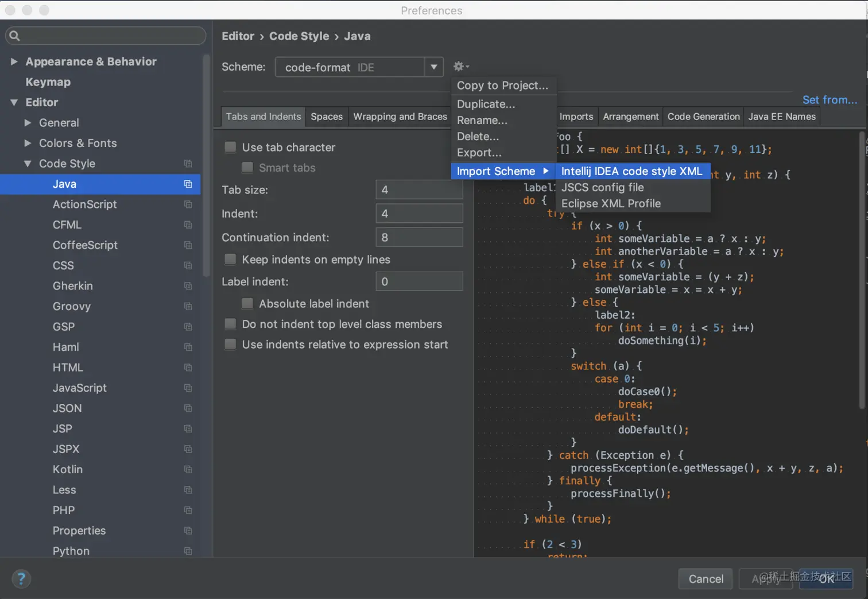
Task: Enable Do not indent top level class members
Action: [x=230, y=324]
